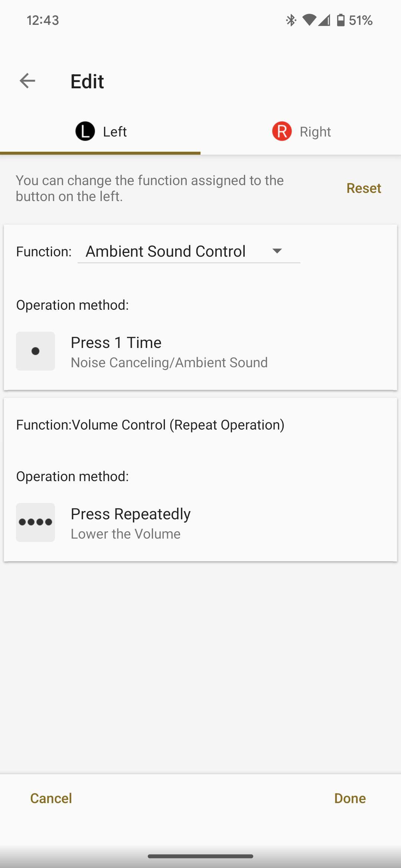401x868 pixels.
Task: Tap the back arrow icon
Action: [27, 81]
